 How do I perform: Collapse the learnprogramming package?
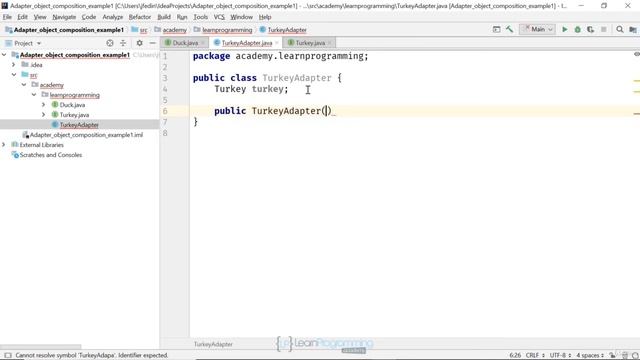[34, 95]
